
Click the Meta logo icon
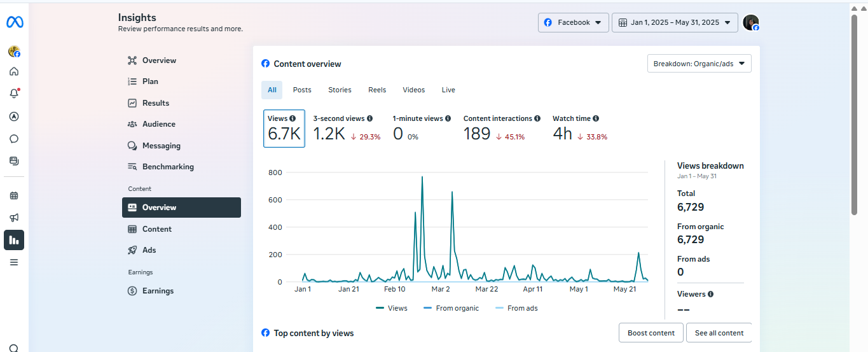[14, 22]
